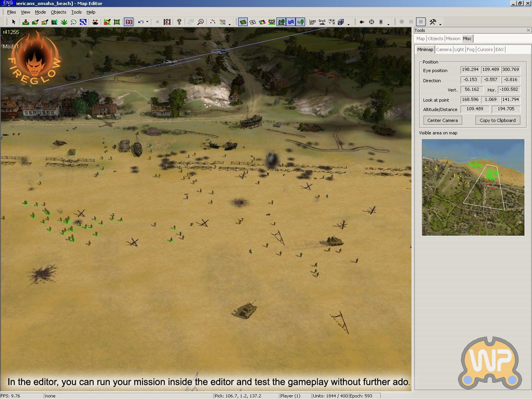Open the Tools menu
This screenshot has width=532, height=399.
pos(76,12)
